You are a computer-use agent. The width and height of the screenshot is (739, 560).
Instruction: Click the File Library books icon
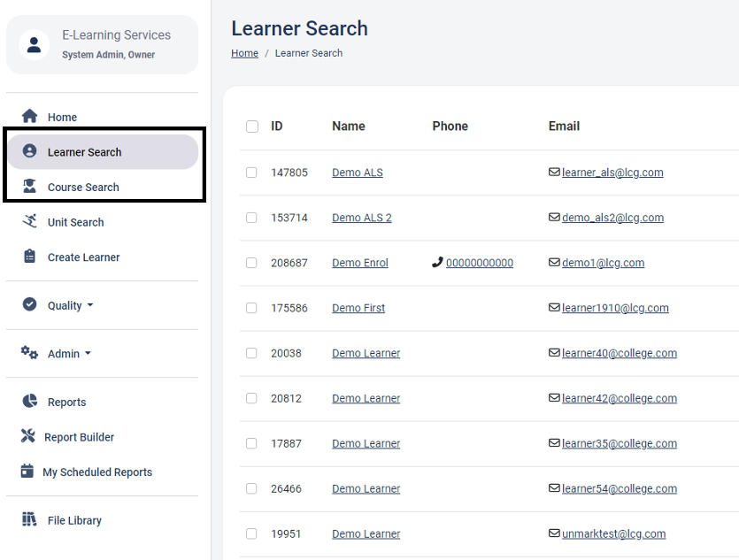[x=30, y=520]
